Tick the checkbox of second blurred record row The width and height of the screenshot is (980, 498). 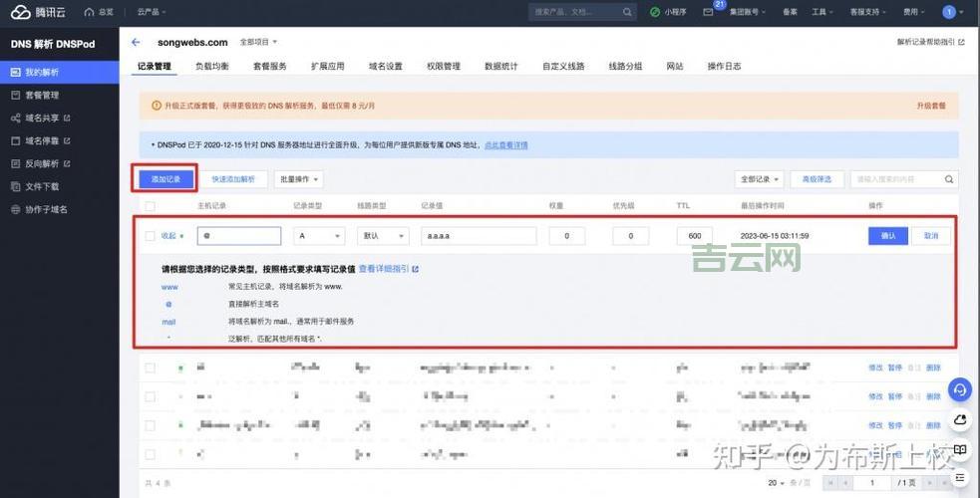coord(150,396)
